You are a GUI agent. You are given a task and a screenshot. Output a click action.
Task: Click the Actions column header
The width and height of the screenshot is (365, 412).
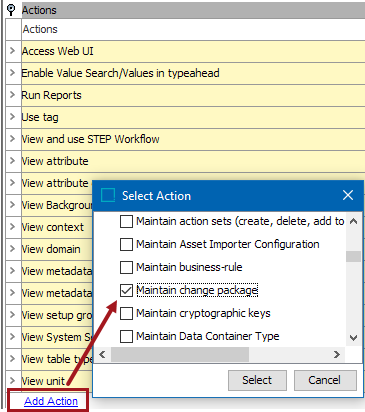pos(40,29)
